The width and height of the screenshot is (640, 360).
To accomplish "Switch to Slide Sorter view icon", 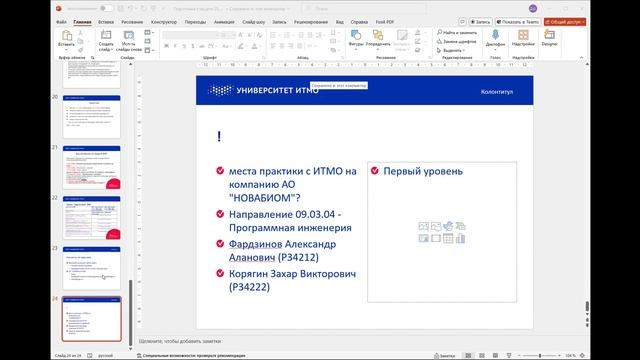I will 482,356.
